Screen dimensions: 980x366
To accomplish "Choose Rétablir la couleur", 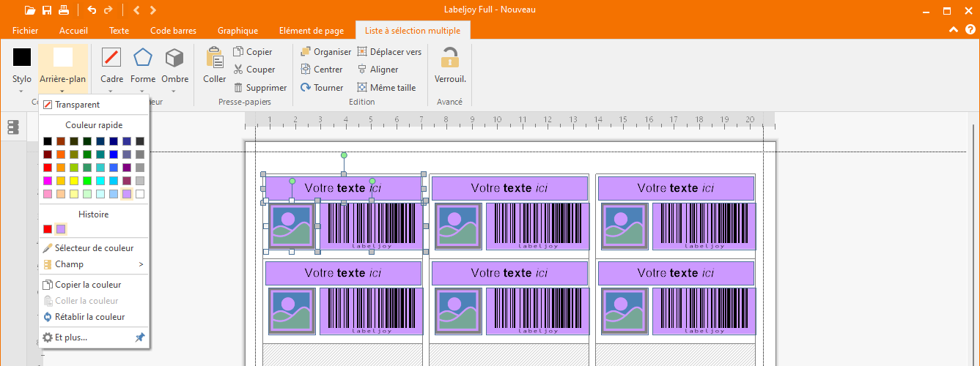I will pos(94,317).
